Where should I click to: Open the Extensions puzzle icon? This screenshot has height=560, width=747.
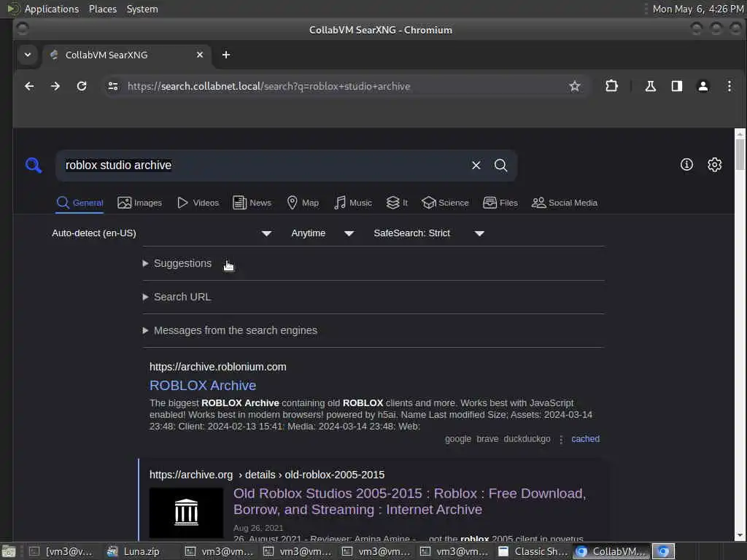(611, 86)
